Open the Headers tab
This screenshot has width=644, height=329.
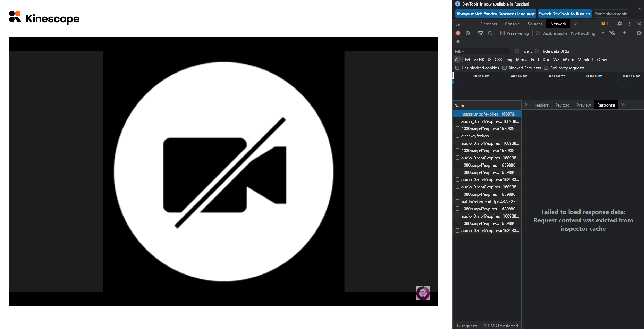pos(541,105)
